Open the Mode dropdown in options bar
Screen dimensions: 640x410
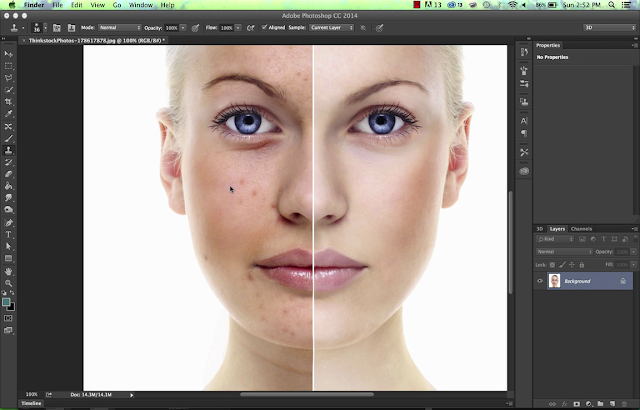coord(120,28)
